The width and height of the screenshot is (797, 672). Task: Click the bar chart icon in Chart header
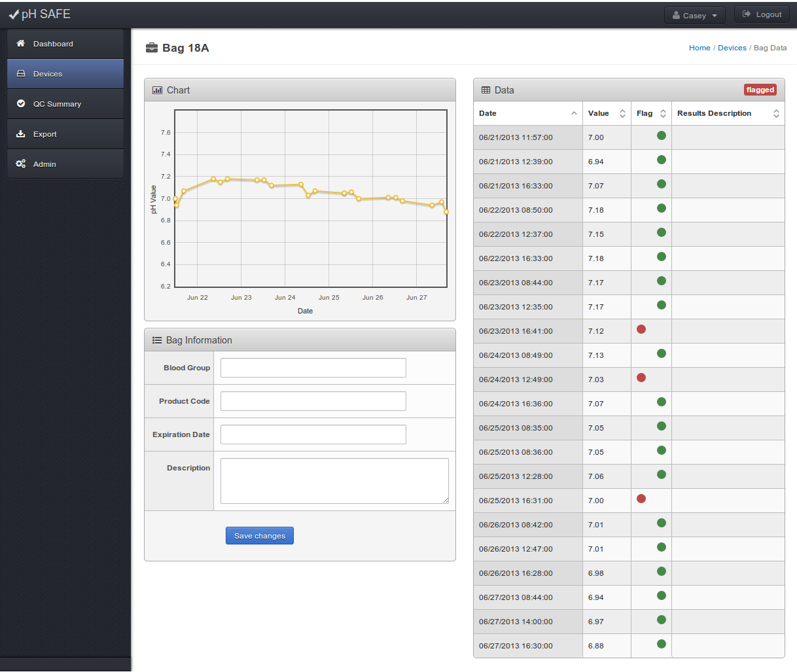click(157, 90)
